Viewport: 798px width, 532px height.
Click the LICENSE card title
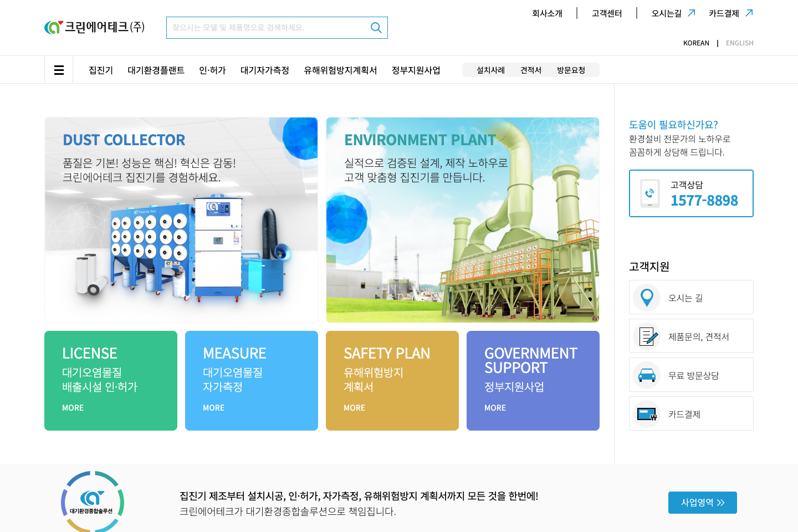[x=89, y=354]
